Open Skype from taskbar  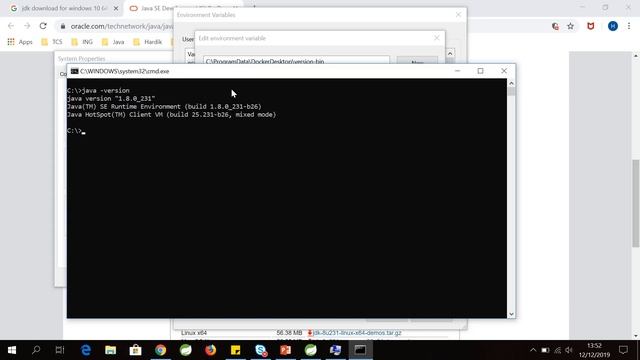click(261, 350)
